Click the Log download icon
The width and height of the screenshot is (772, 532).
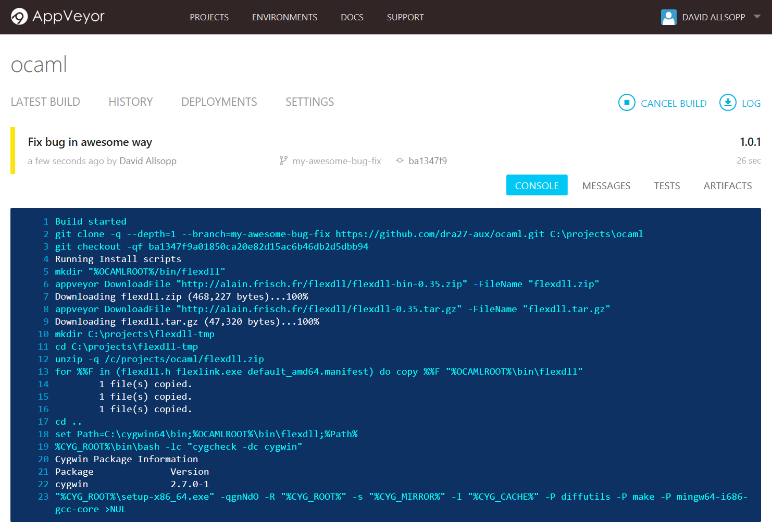tap(728, 103)
